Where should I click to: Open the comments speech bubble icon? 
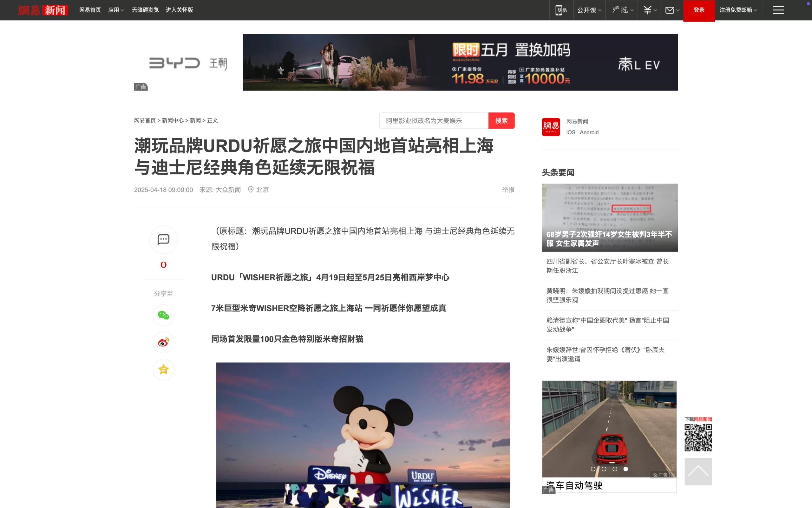(163, 239)
